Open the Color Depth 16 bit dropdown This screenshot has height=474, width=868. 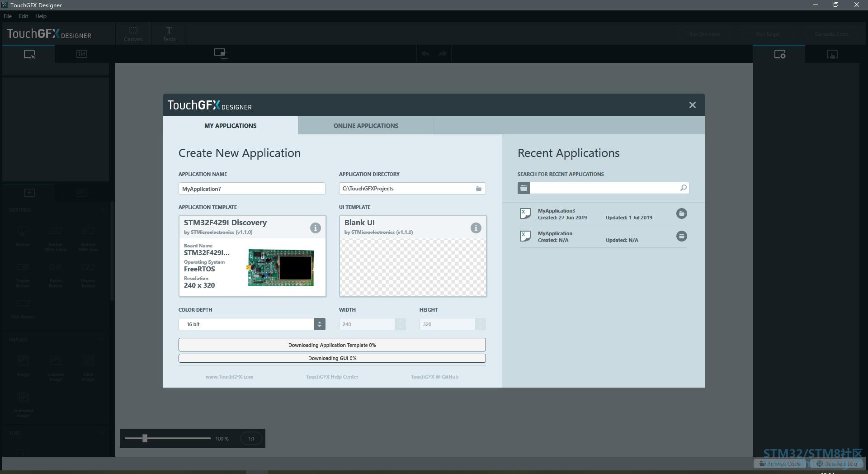point(252,324)
